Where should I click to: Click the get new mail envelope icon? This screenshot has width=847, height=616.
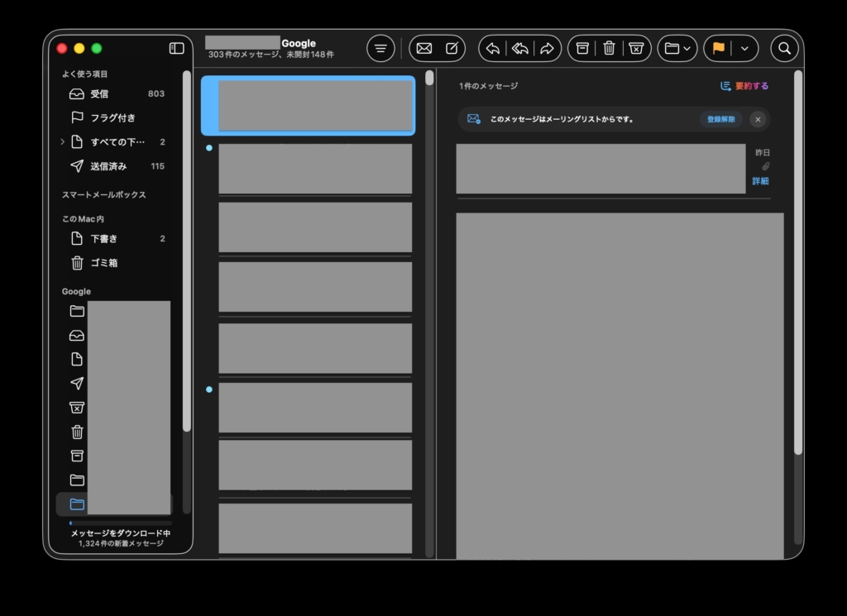tap(423, 48)
